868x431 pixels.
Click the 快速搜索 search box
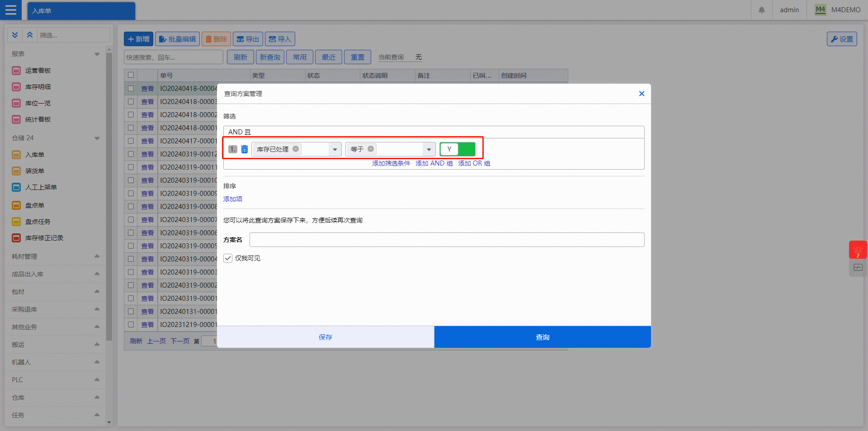(x=174, y=57)
